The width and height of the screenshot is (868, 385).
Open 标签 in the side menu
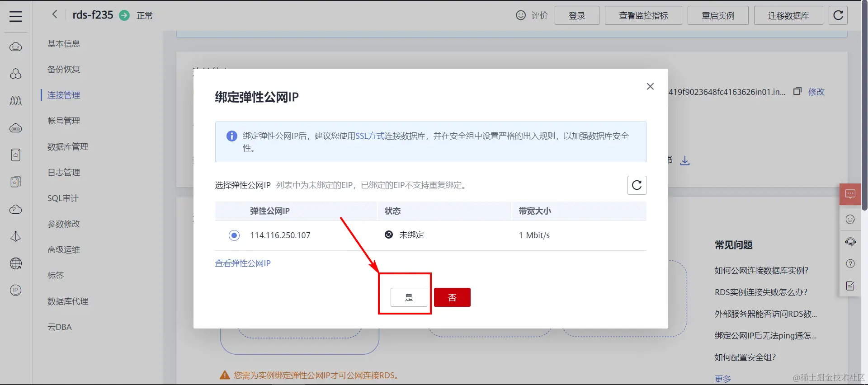pyautogui.click(x=56, y=276)
